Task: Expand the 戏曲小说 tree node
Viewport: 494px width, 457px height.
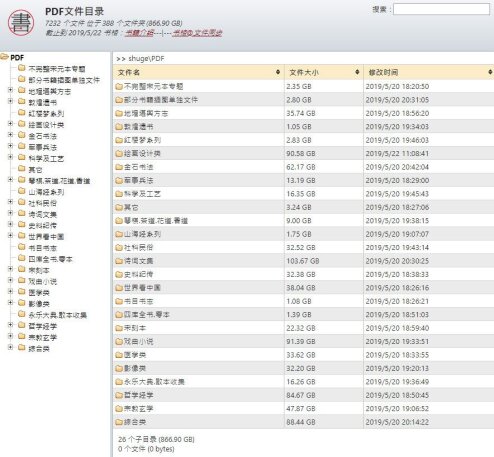Action: [x=10, y=280]
